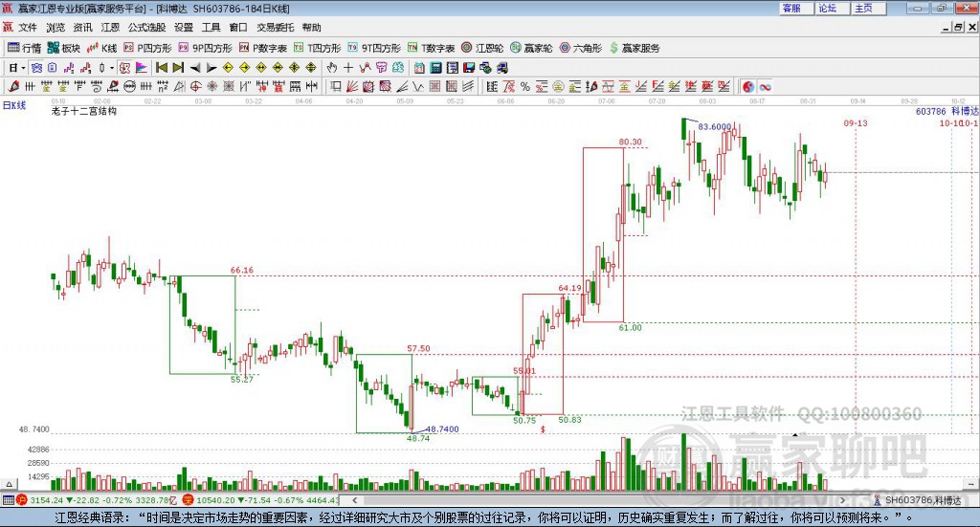Open the 浏览 menu
The width and height of the screenshot is (980, 527).
55,28
